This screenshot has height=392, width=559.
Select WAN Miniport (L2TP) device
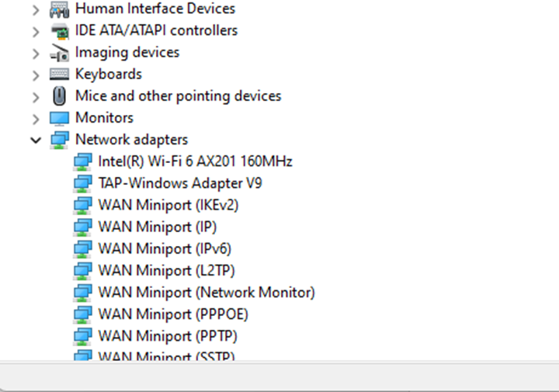tap(167, 270)
